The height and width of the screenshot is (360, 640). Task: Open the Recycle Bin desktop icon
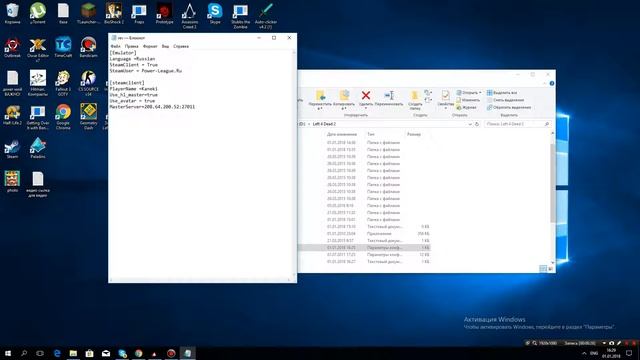(12, 13)
